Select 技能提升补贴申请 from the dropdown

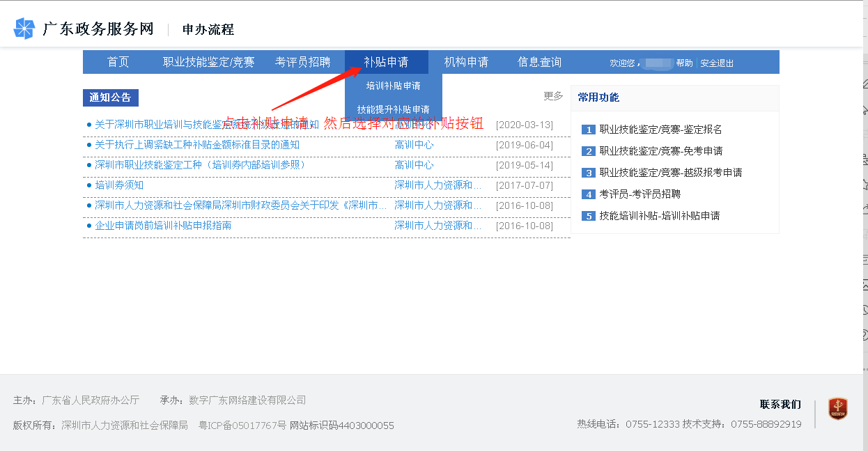coord(394,109)
